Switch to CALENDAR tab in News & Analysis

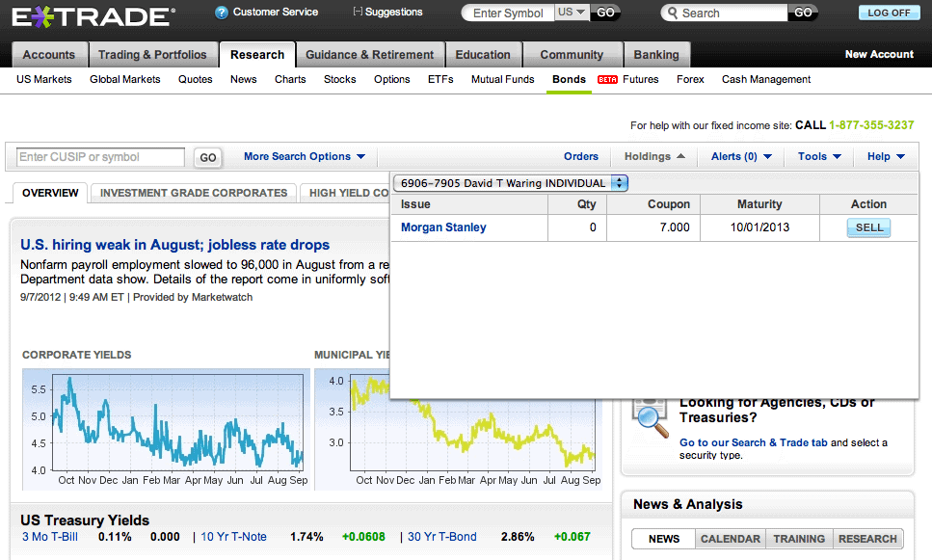pos(731,539)
